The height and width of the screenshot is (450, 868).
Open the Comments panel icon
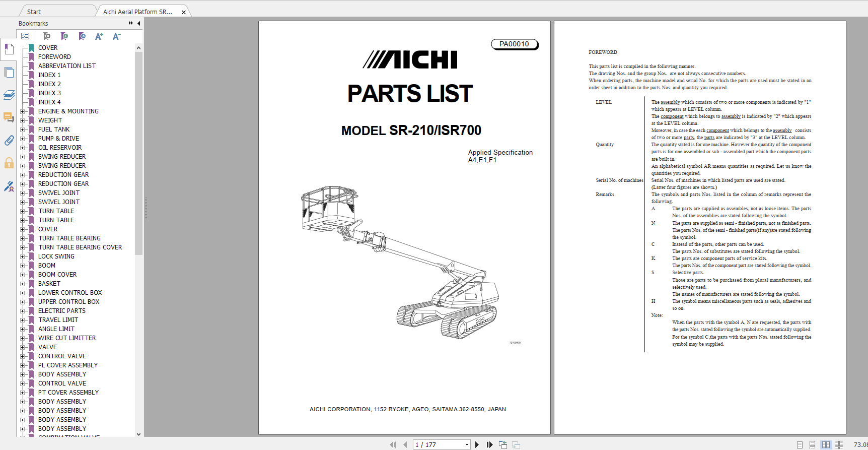(x=9, y=117)
